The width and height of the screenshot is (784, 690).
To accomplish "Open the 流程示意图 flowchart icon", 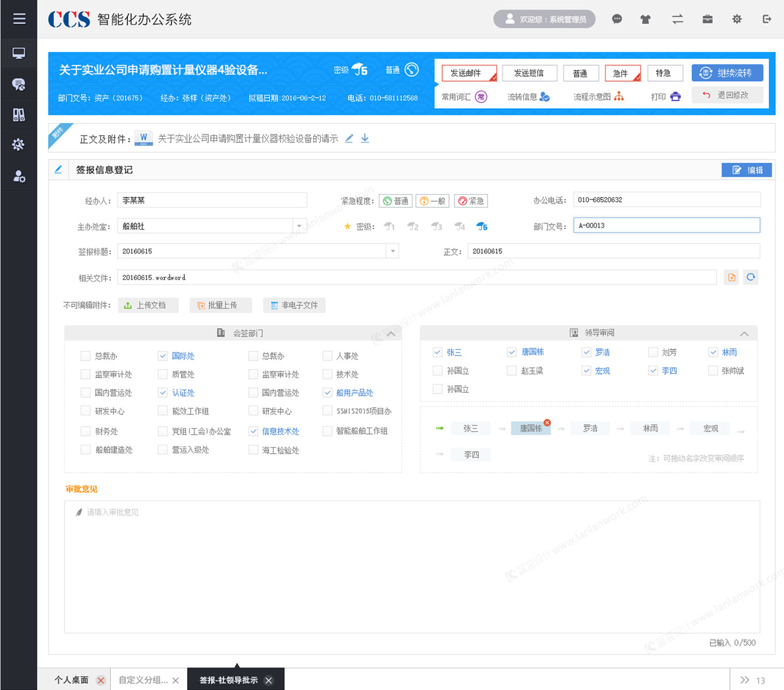I will click(x=619, y=97).
